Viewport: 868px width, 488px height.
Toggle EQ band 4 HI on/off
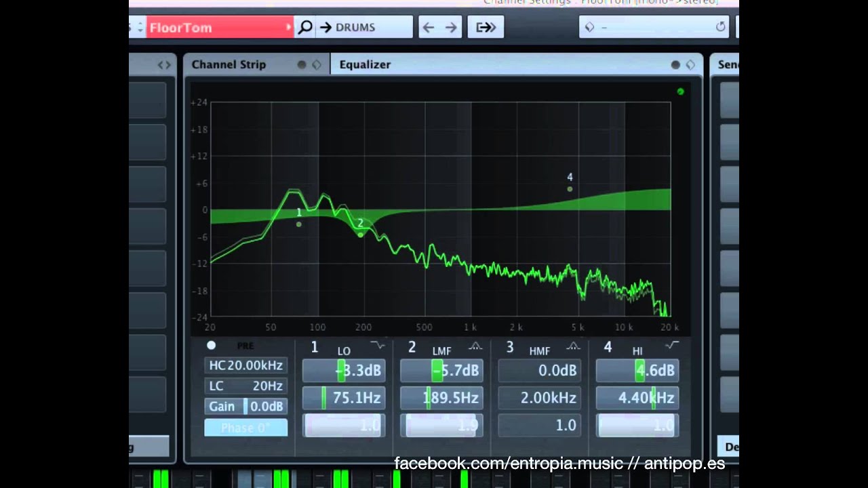tap(608, 347)
